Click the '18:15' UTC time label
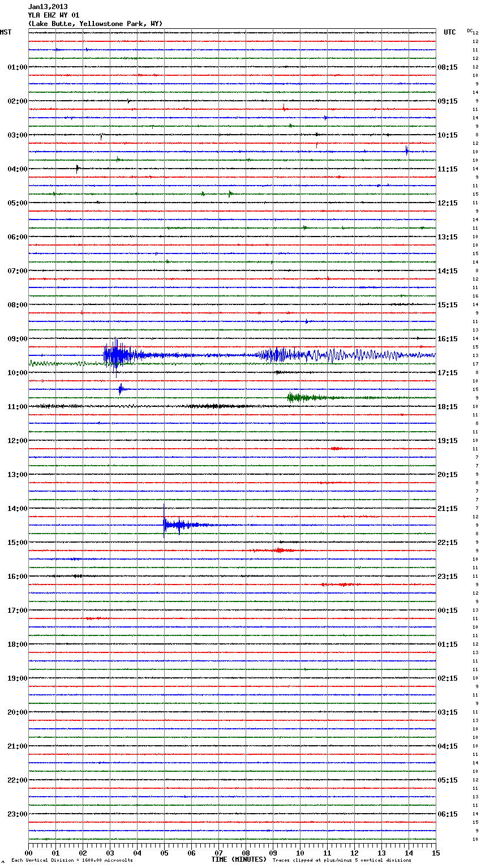This screenshot has height=868, width=481. 448,407
